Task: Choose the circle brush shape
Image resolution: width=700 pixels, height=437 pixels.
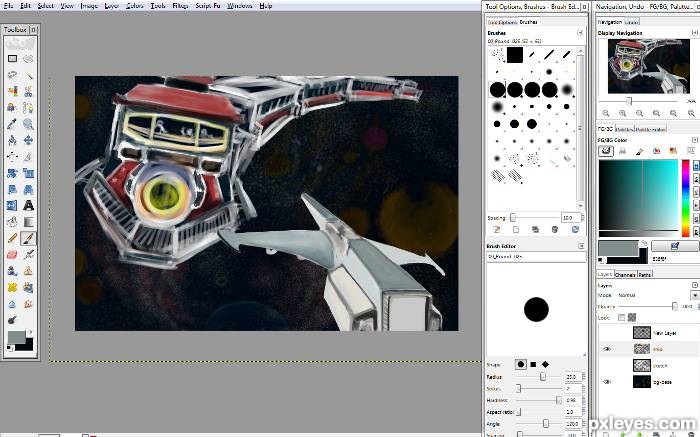Action: point(521,365)
